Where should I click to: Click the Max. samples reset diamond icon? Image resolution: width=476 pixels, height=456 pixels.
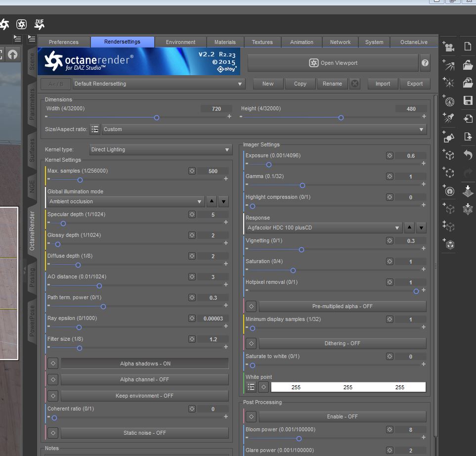click(x=192, y=171)
